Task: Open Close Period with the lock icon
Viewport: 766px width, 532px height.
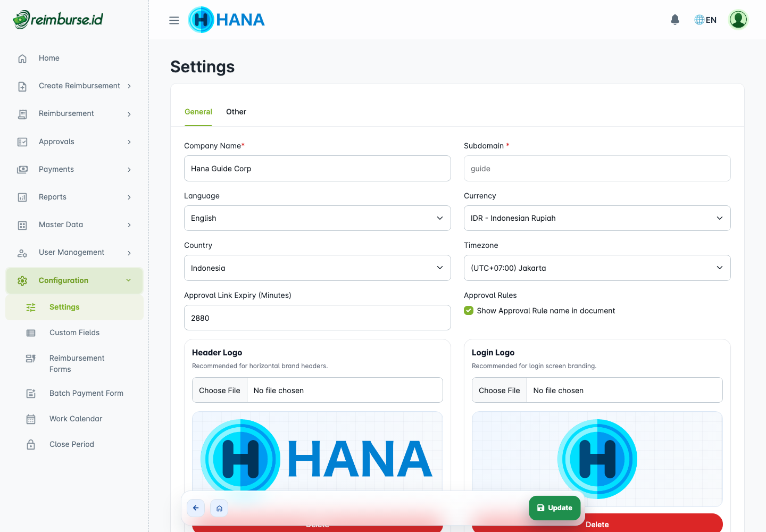Action: coord(71,444)
